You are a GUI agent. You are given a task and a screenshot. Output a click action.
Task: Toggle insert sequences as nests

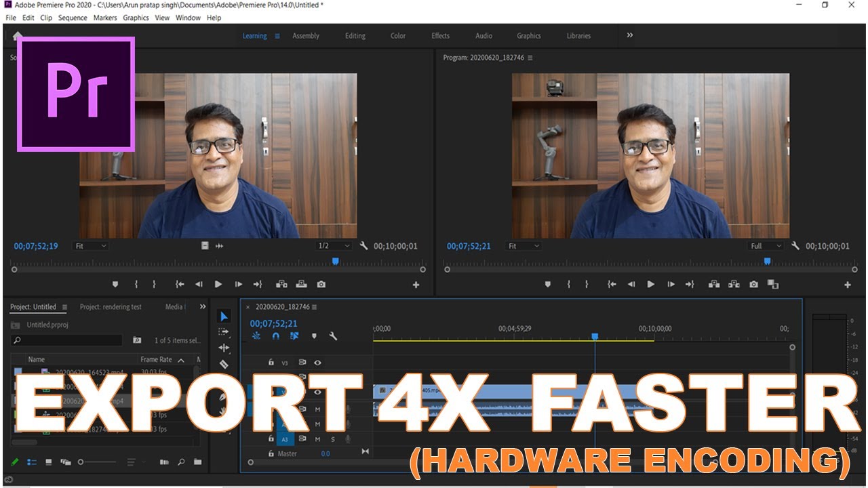256,335
